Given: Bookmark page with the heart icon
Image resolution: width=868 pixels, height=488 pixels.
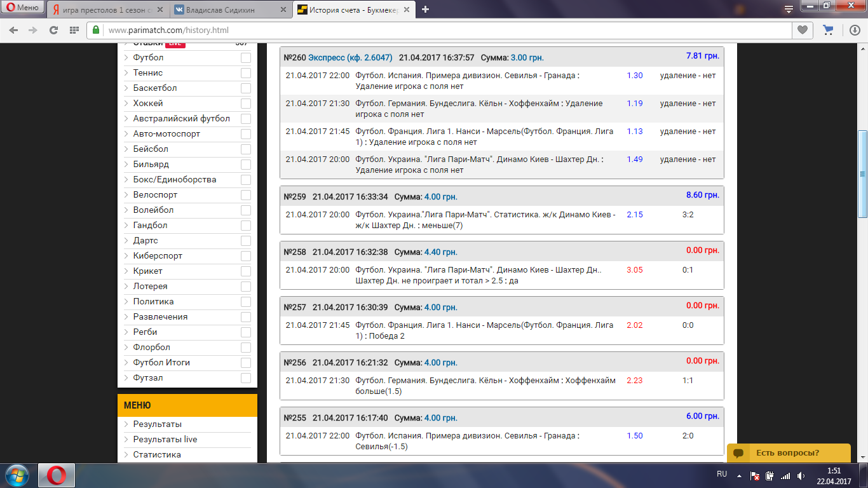Looking at the screenshot, I should (803, 30).
